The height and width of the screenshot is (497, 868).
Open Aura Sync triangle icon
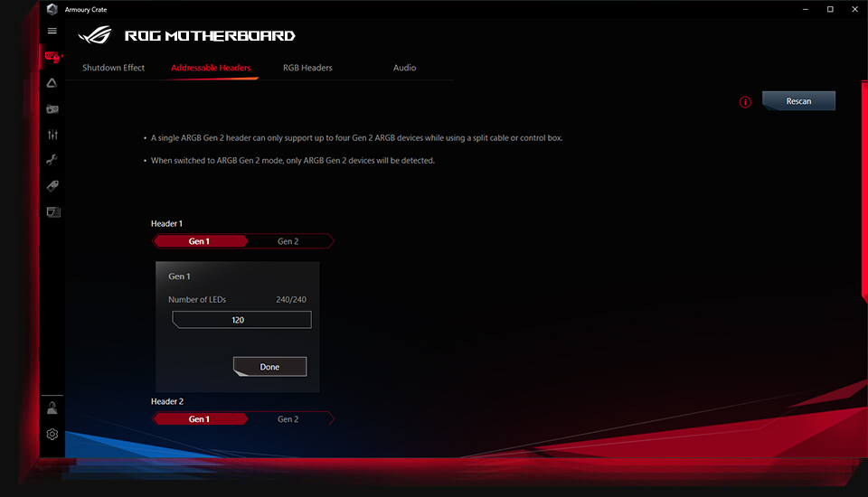52,83
